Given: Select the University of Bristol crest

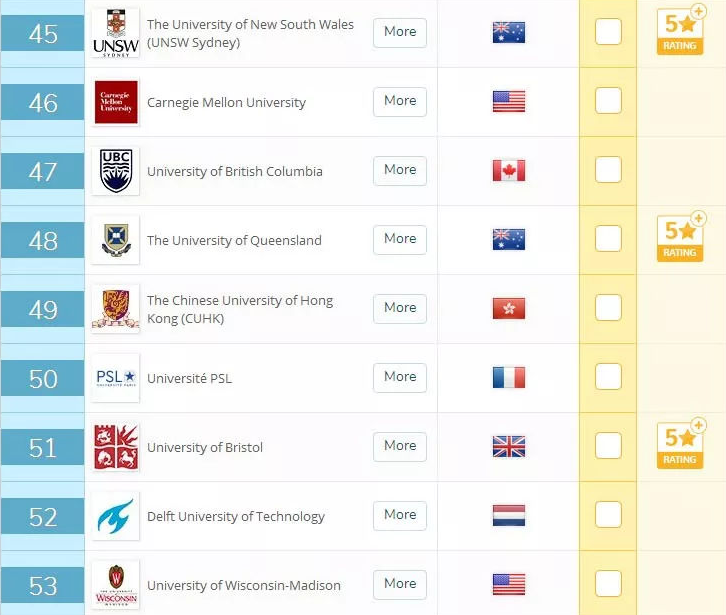Looking at the screenshot, I should pyautogui.click(x=116, y=447).
